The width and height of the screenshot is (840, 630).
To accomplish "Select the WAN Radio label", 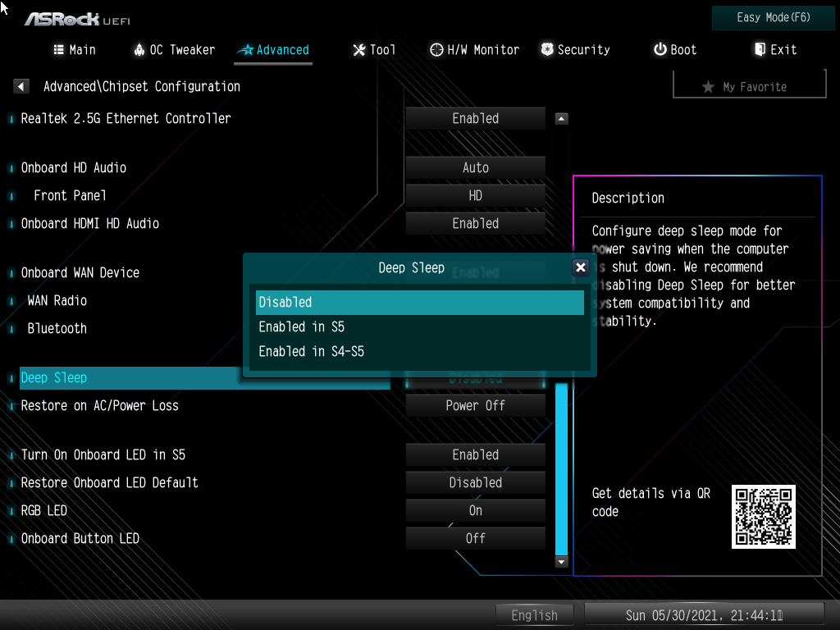I will pos(57,300).
